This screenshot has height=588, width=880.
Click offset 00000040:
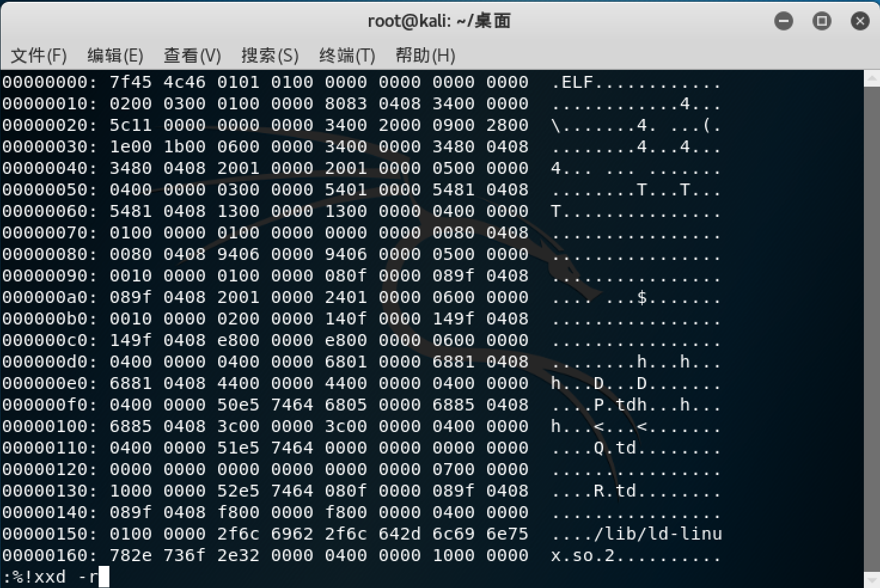[x=50, y=168]
